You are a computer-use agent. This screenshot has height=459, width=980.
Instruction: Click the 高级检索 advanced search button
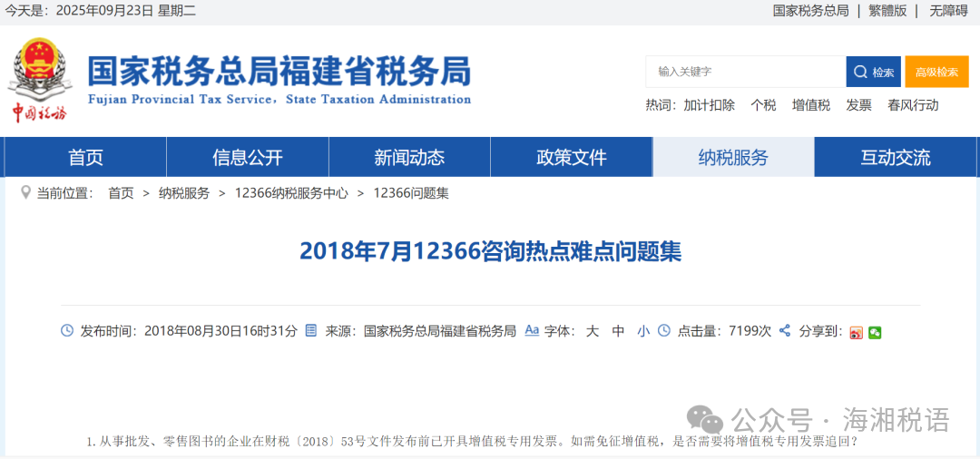[936, 72]
